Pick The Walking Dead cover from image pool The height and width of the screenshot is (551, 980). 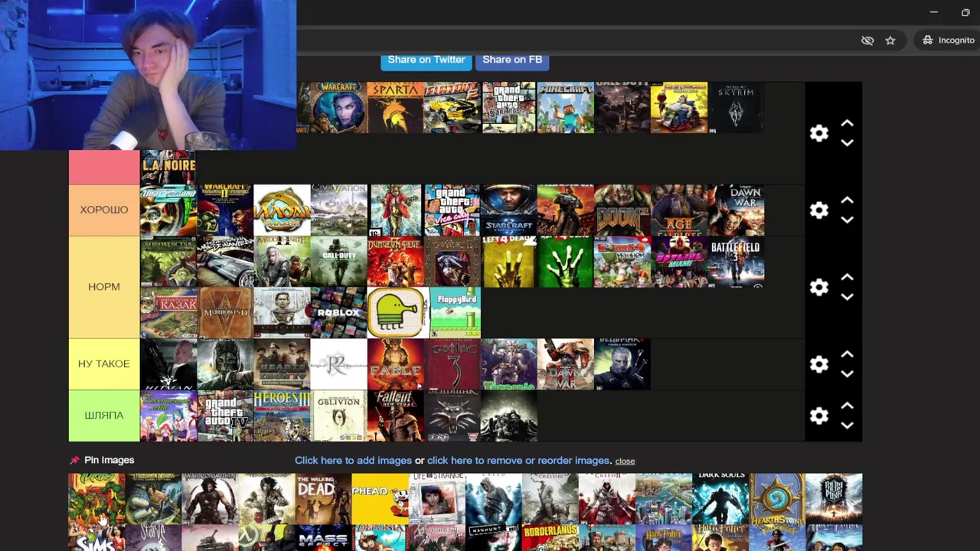pos(323,499)
